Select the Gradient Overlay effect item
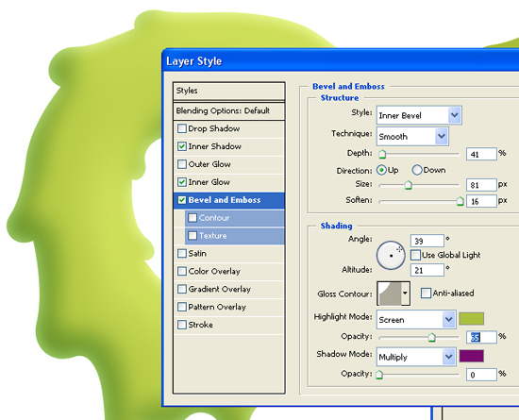Image resolution: width=519 pixels, height=420 pixels. coord(228,289)
